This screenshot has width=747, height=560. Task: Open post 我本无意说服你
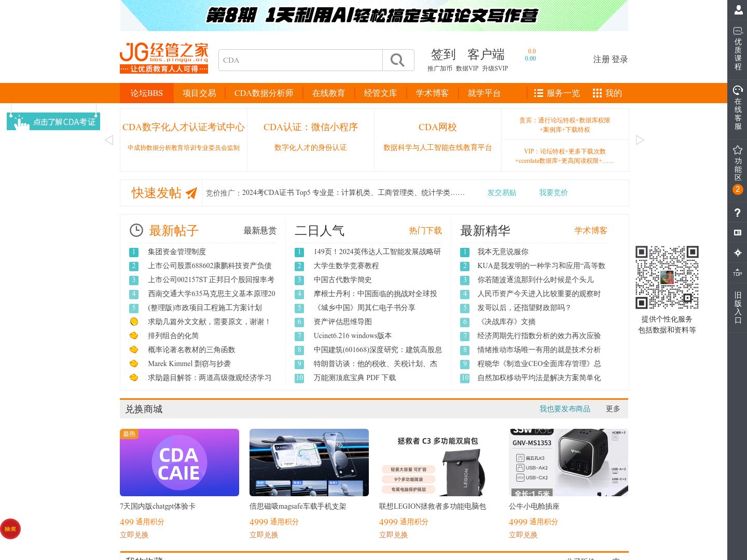tap(503, 252)
